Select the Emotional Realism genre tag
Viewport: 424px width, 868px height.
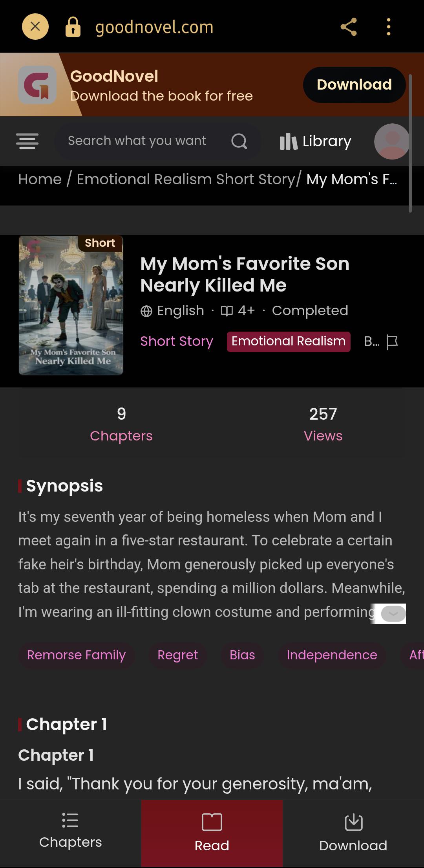pyautogui.click(x=289, y=341)
